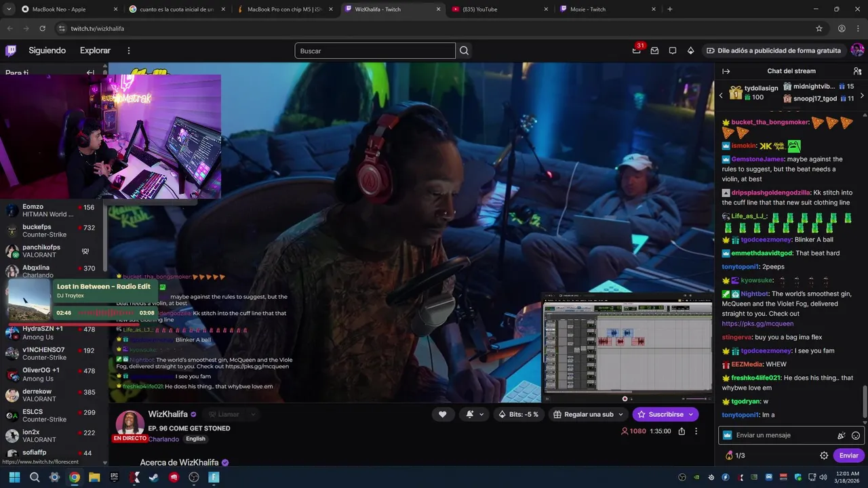Open Eomzo HITMAN World channel in sidebar
This screenshot has width=868, height=488.
[52, 210]
